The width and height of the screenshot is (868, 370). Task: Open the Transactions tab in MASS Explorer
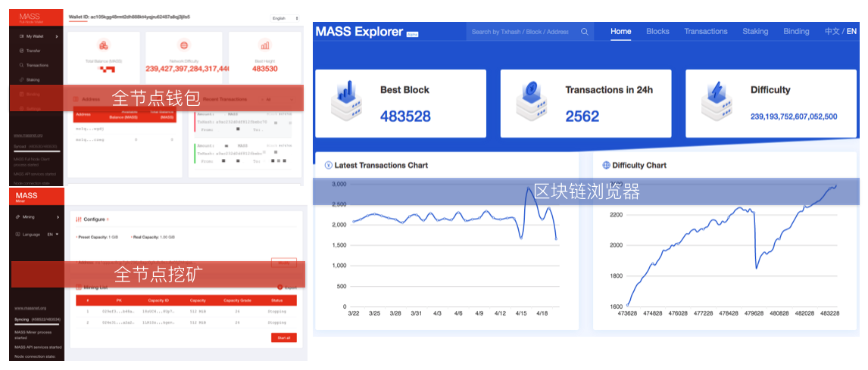(x=706, y=32)
